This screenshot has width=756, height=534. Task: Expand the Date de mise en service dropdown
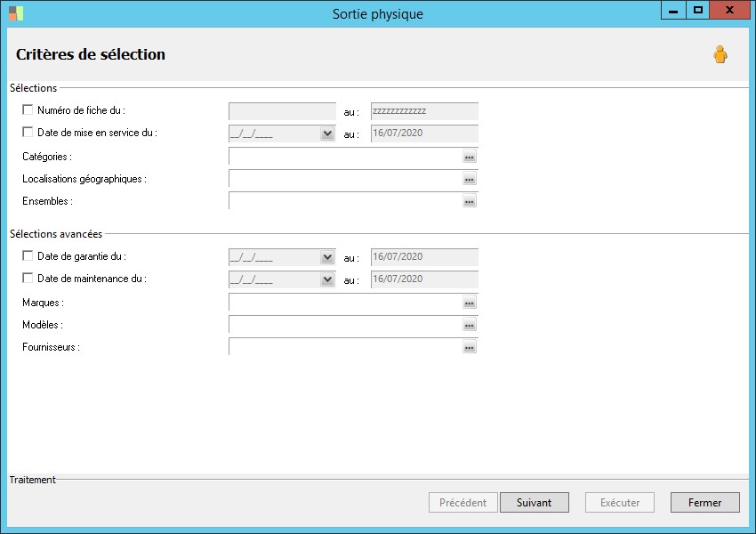pos(327,133)
